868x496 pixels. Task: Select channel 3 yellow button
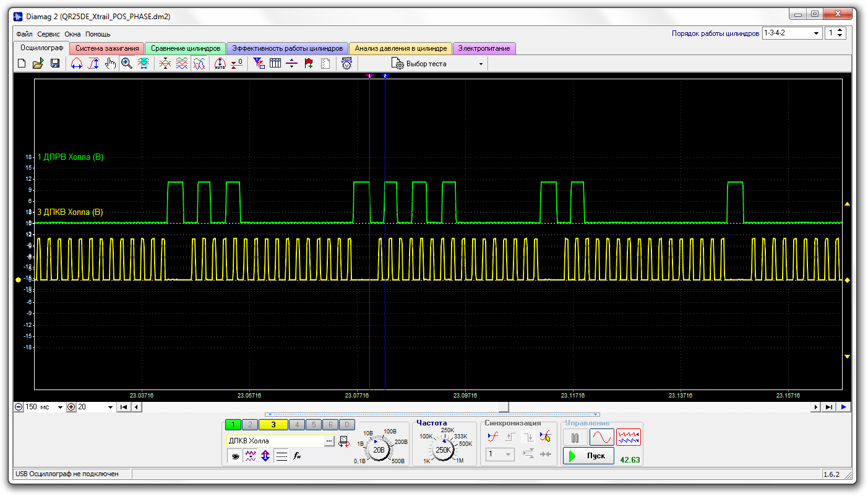(x=273, y=425)
